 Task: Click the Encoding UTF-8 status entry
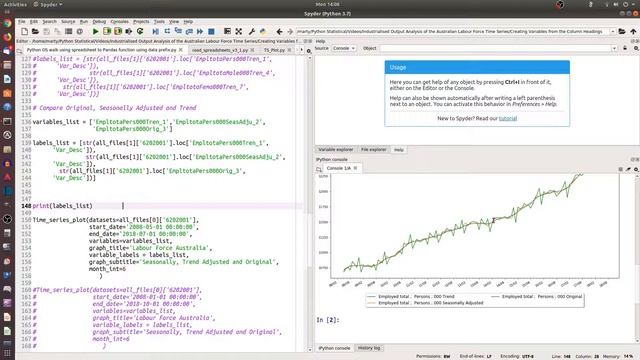pos(517,356)
